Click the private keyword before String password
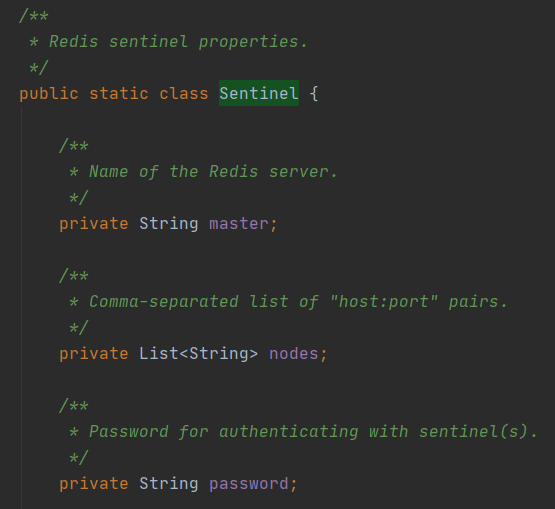The height and width of the screenshot is (509, 555). 94,484
